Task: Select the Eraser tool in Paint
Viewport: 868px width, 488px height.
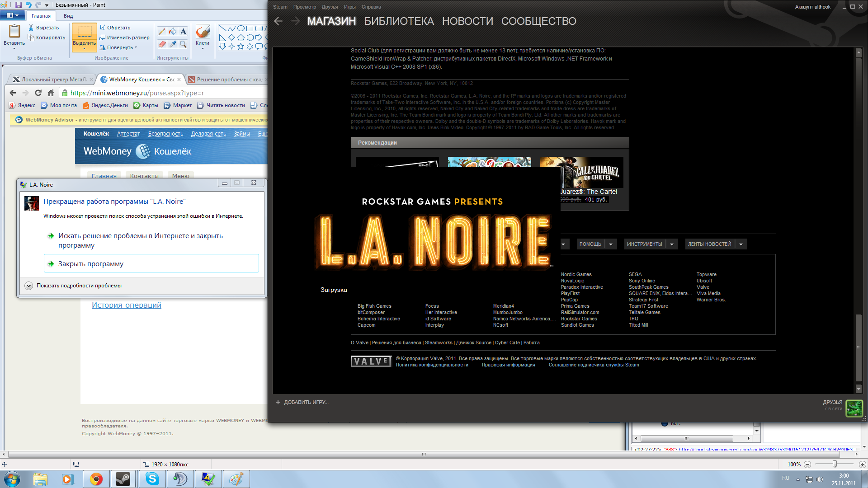Action: pyautogui.click(x=162, y=44)
